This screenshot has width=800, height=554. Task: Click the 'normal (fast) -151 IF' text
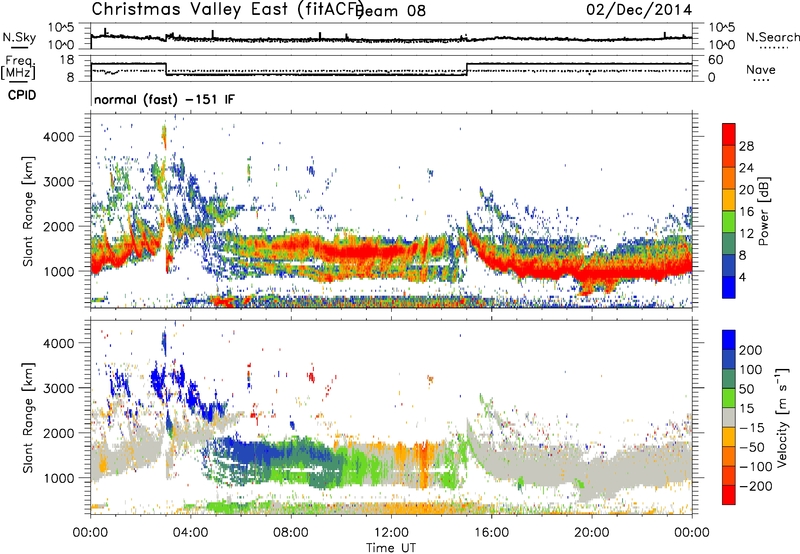coord(164,99)
